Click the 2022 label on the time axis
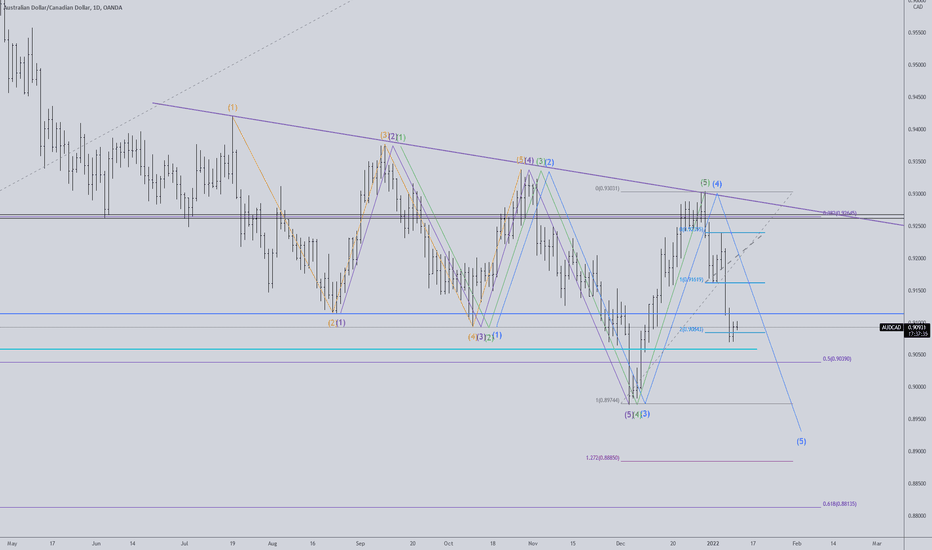The width and height of the screenshot is (932, 550). coord(713,543)
